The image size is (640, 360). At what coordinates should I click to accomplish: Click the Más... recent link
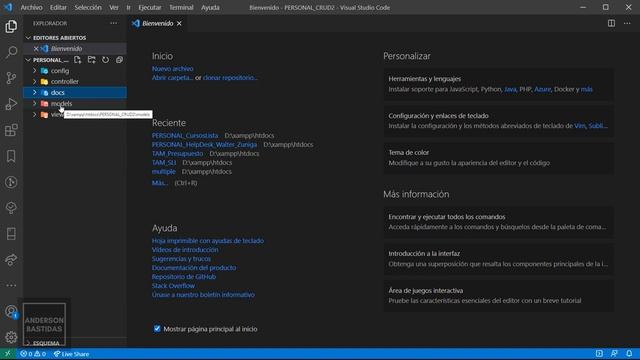(160, 183)
